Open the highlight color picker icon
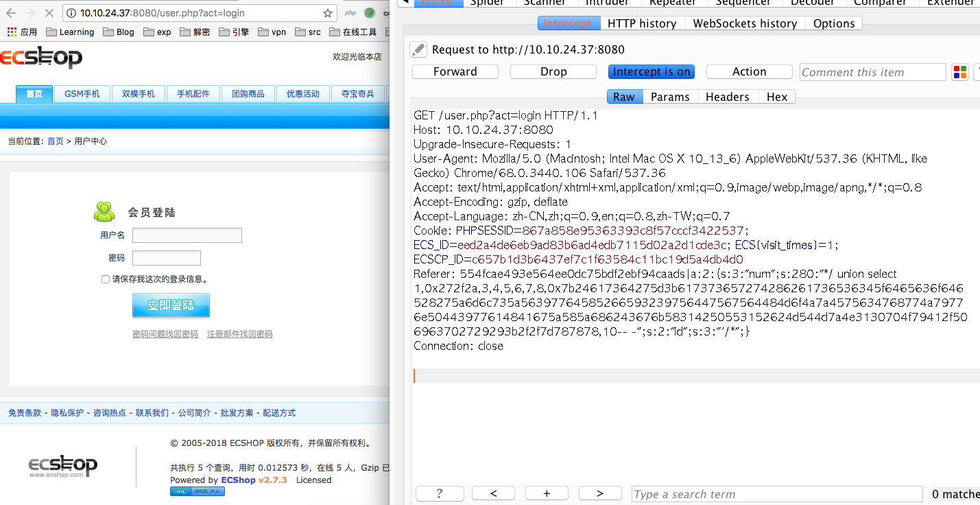The height and width of the screenshot is (505, 980). [x=959, y=72]
